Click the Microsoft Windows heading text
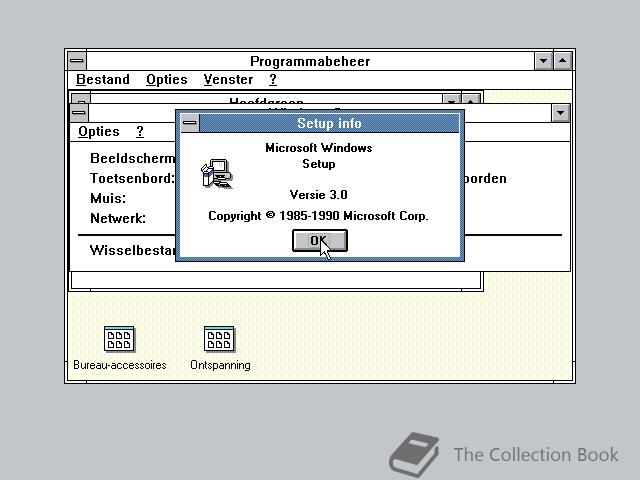 click(x=318, y=148)
